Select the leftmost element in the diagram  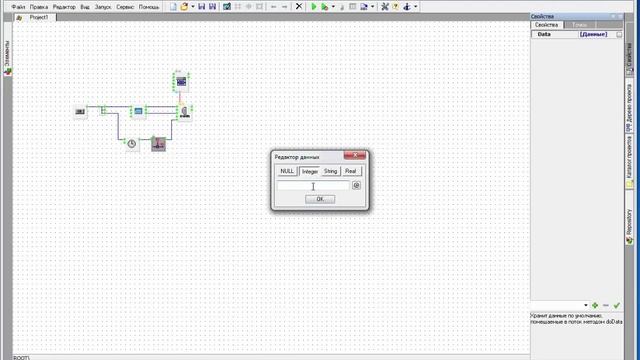(80, 111)
